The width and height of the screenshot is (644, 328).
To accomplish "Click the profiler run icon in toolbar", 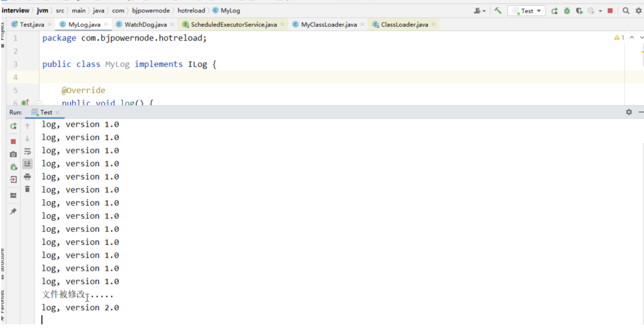I will tap(591, 11).
